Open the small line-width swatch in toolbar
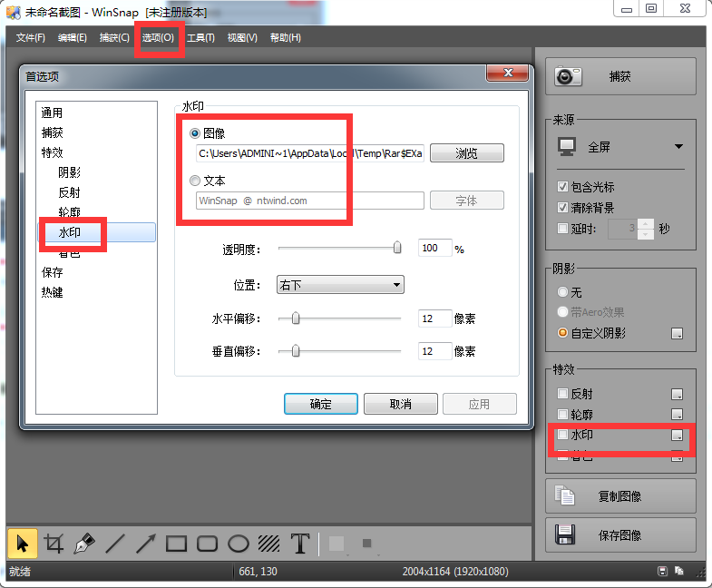This screenshot has width=712, height=588. pos(367,544)
